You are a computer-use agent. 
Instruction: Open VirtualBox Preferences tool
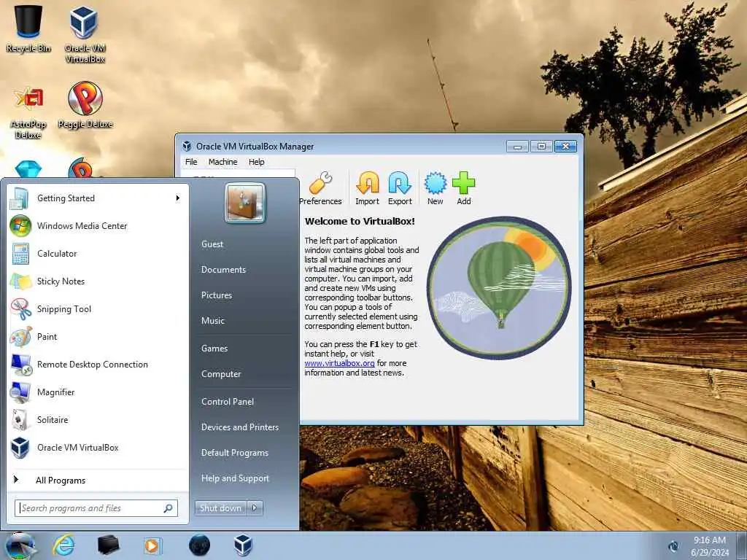coord(320,189)
